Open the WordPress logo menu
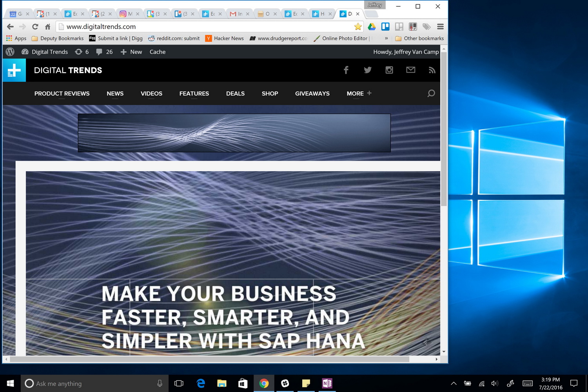 pyautogui.click(x=10, y=52)
